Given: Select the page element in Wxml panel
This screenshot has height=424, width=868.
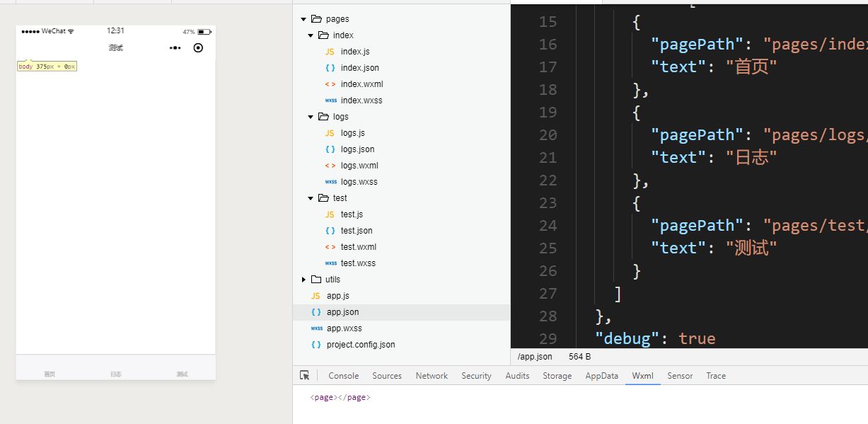Looking at the screenshot, I should click(x=340, y=398).
